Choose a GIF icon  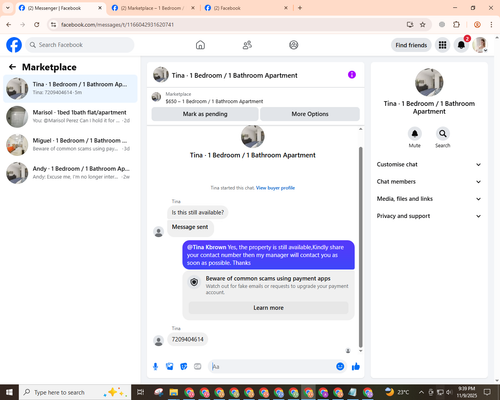pos(198,367)
